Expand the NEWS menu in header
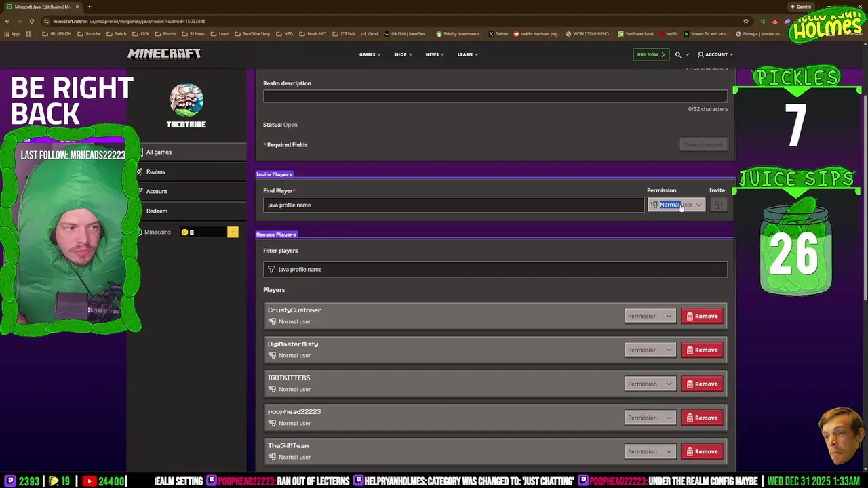 435,54
